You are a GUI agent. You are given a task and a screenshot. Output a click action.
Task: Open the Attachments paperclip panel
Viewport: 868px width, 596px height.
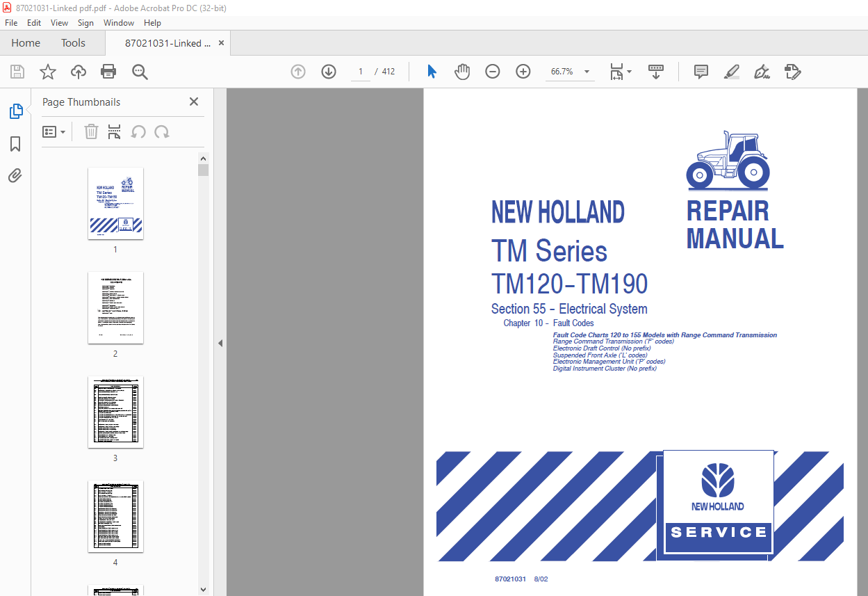coord(15,176)
